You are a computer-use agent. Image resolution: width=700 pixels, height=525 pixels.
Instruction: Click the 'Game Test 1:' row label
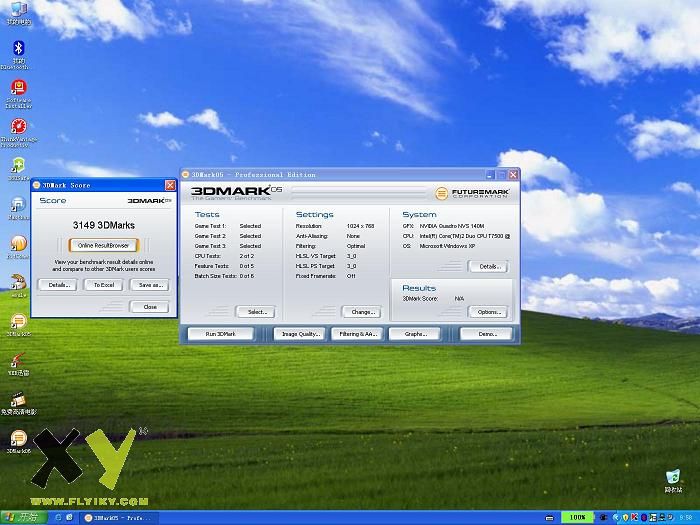(x=210, y=226)
